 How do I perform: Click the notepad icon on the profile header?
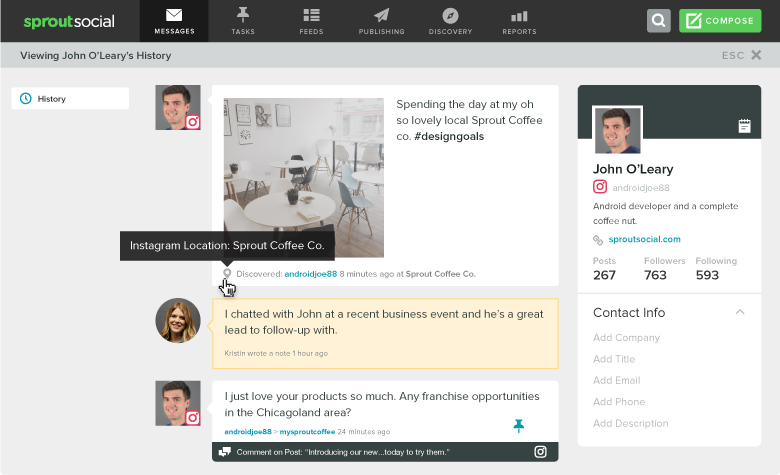click(x=744, y=126)
